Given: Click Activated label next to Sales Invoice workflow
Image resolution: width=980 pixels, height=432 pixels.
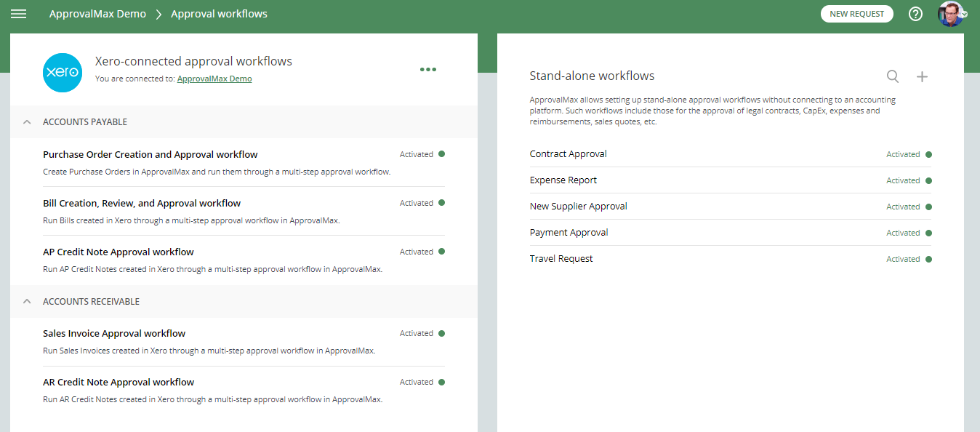Looking at the screenshot, I should tap(417, 333).
